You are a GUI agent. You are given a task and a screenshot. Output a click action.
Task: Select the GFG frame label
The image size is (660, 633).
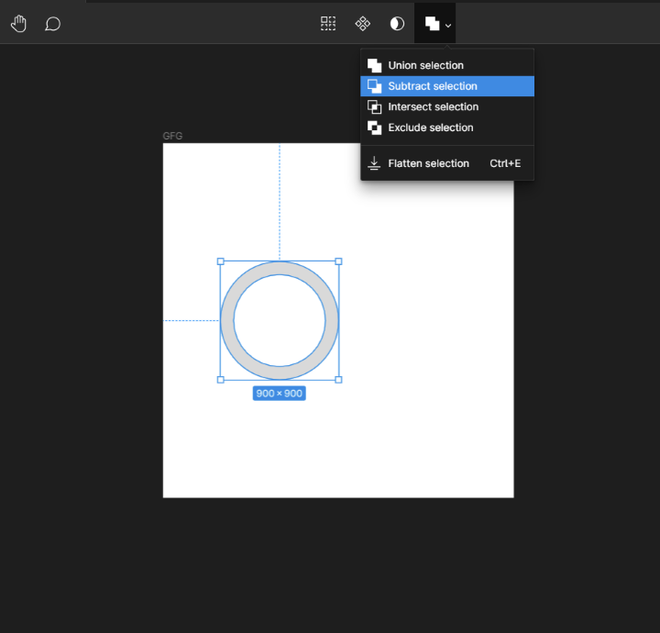coord(173,136)
